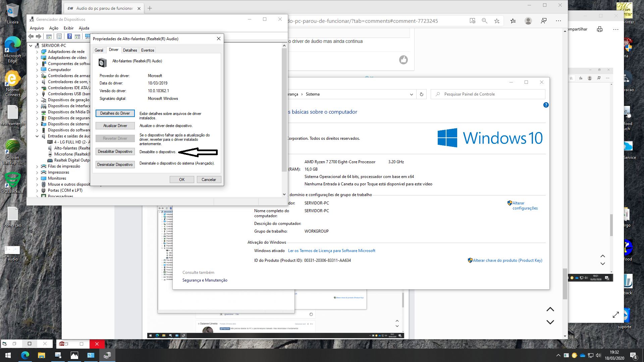Viewport: 644px width, 362px height.
Task: Show/hide console tree icon in Device Manager
Action: coord(49,36)
